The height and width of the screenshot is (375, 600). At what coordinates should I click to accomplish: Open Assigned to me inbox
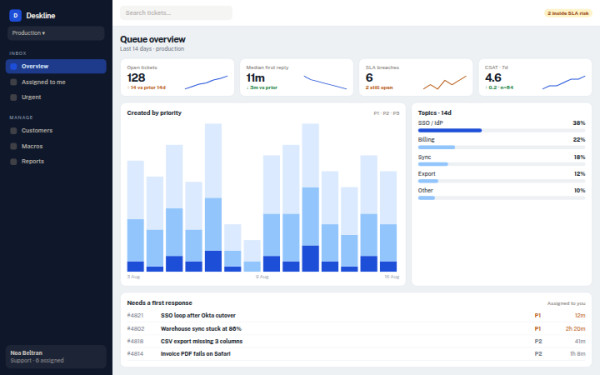pyautogui.click(x=56, y=82)
